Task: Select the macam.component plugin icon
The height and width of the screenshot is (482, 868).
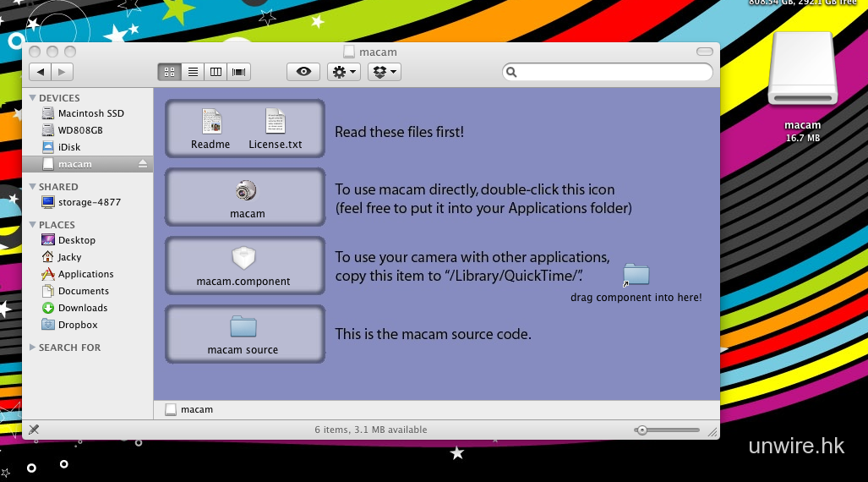Action: point(243,259)
